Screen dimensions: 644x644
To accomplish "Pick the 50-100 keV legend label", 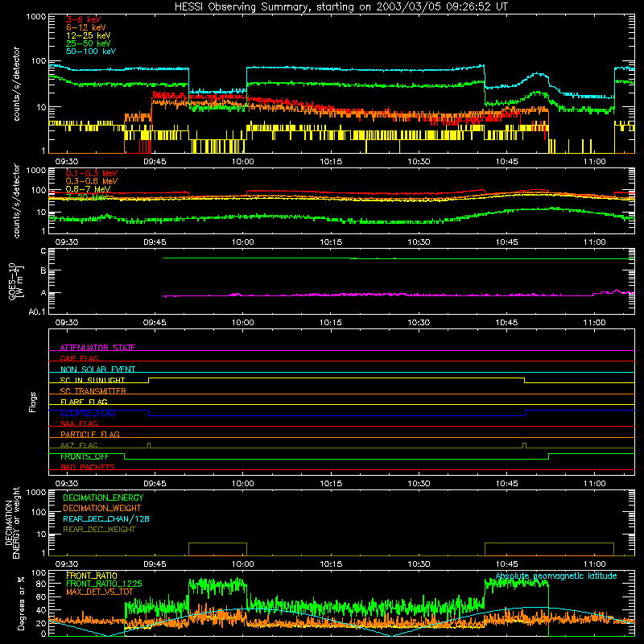I will pos(91,52).
